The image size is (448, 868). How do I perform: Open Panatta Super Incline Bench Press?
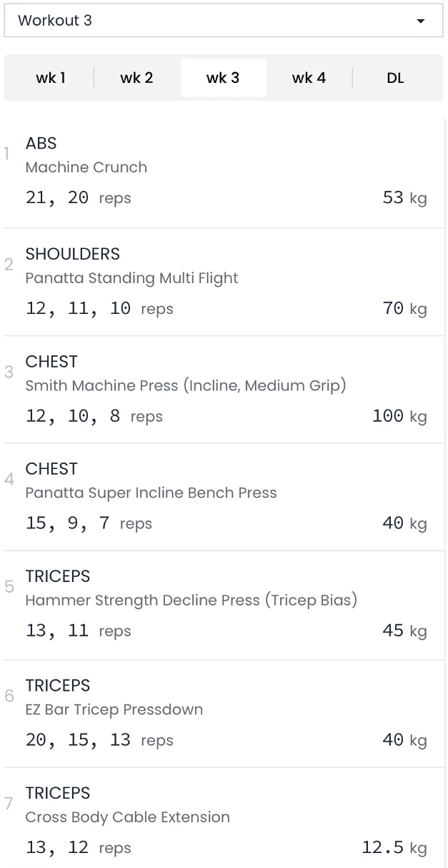pyautogui.click(x=151, y=493)
